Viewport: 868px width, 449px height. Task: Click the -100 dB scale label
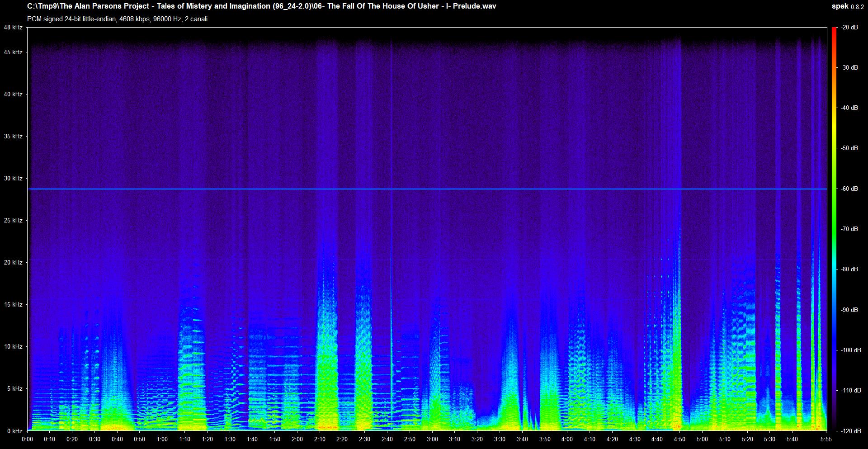[x=850, y=350]
